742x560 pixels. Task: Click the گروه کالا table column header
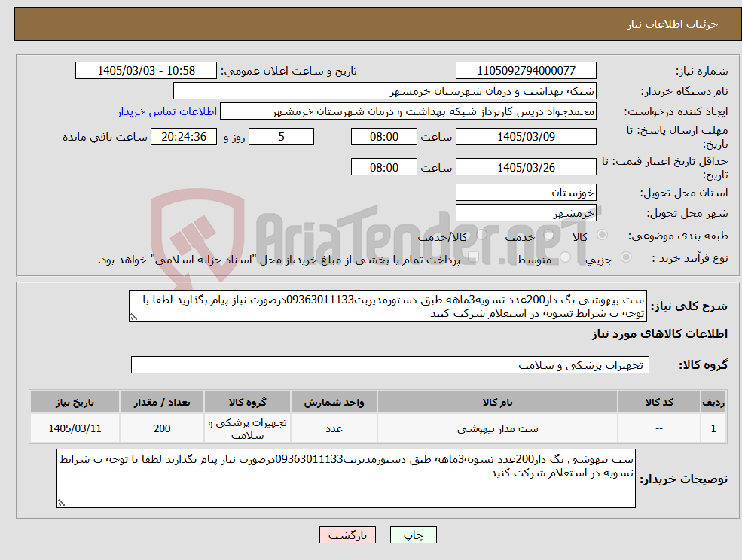coord(248,402)
